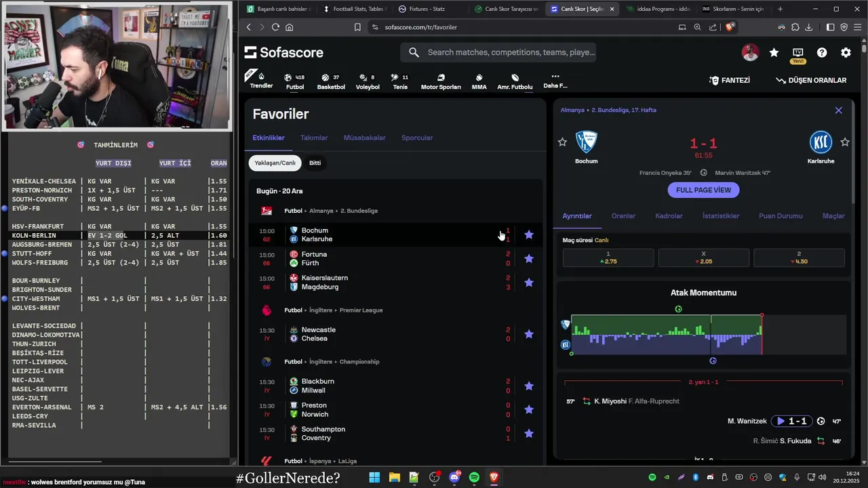
Task: Open Brave Shields lion icon
Action: click(730, 27)
